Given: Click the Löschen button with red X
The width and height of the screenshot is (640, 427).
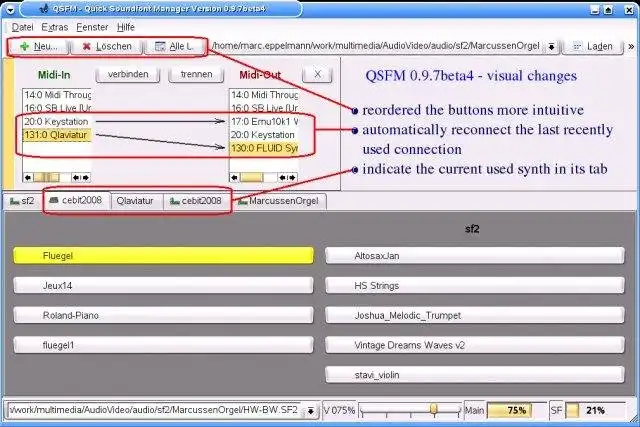Looking at the screenshot, I should click(107, 47).
